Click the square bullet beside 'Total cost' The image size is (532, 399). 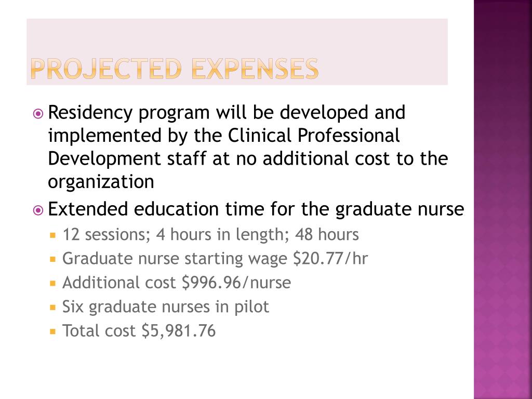tap(52, 331)
